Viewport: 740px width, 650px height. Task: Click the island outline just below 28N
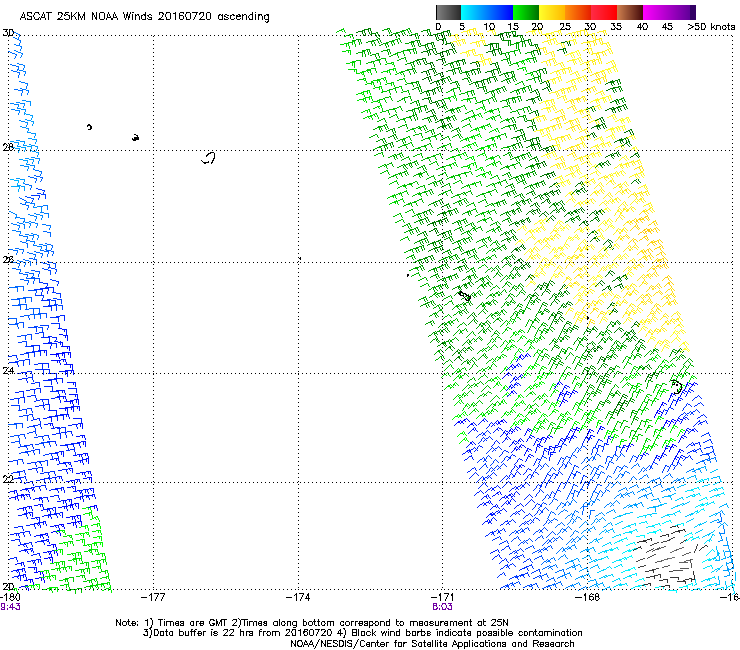209,158
